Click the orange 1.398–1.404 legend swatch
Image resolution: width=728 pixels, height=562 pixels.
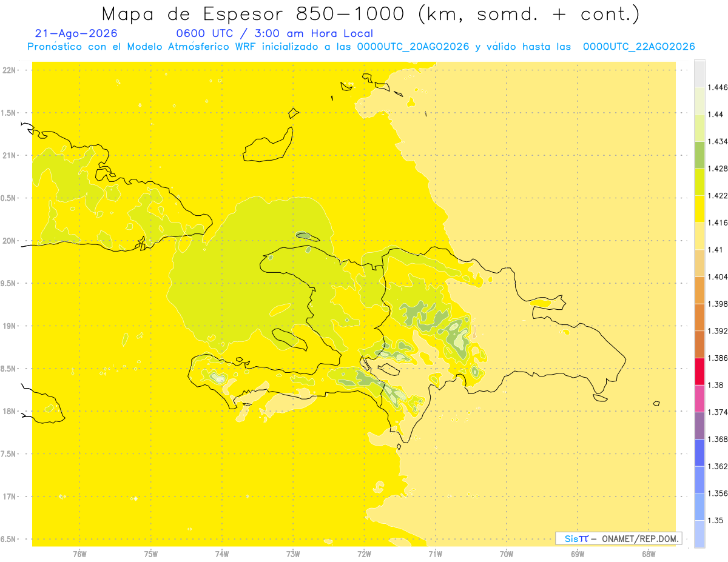[699, 290]
